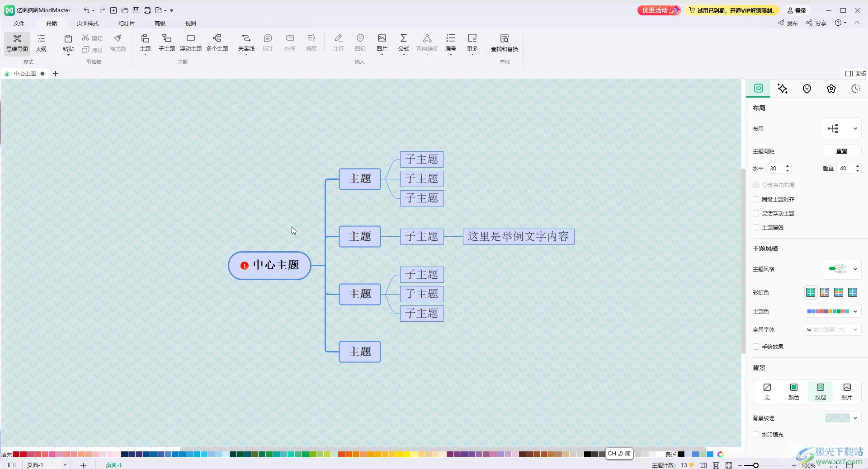The image size is (868, 469).
Task: Enable 主题层叠 checkbox
Action: click(756, 227)
